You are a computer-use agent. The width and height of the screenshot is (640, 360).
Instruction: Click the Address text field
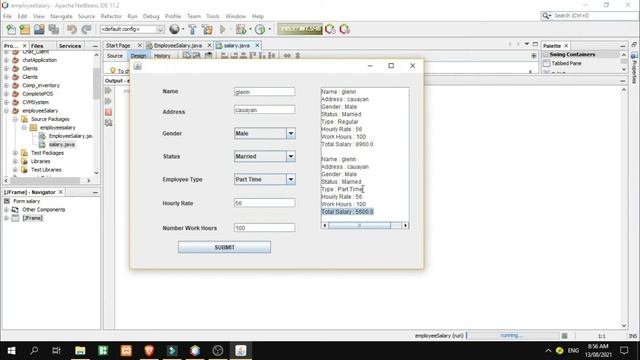(264, 109)
